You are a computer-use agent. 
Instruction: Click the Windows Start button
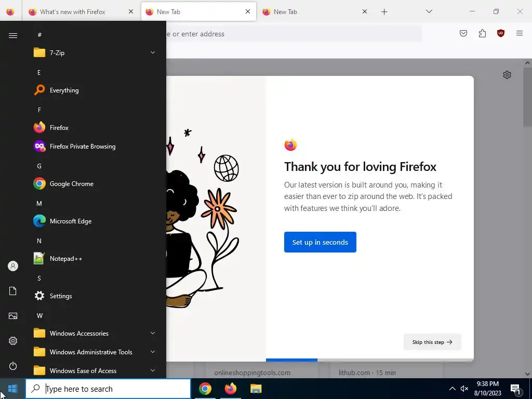tap(12, 389)
